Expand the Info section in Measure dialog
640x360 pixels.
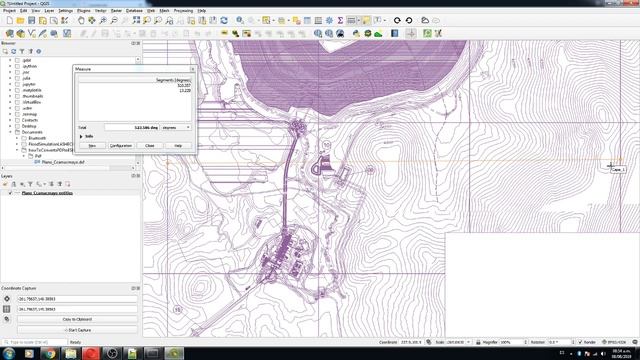pyautogui.click(x=81, y=136)
